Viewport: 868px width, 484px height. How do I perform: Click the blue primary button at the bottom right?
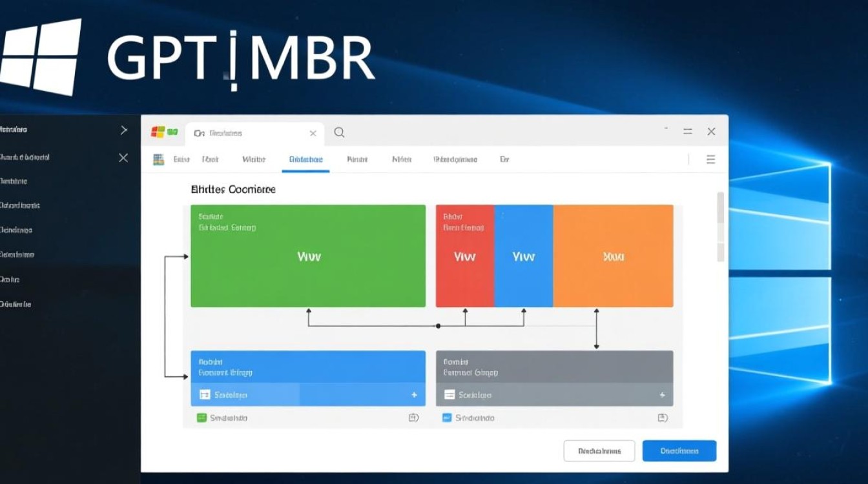tap(679, 451)
